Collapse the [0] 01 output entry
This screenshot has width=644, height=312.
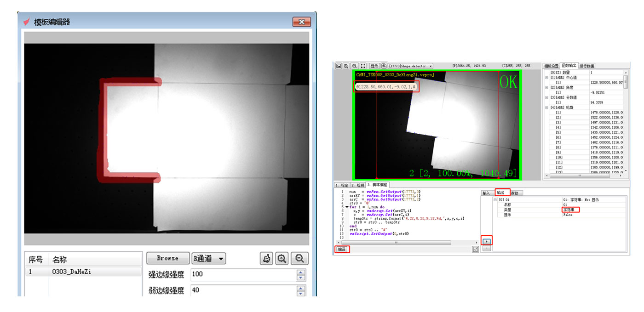pyautogui.click(x=495, y=200)
